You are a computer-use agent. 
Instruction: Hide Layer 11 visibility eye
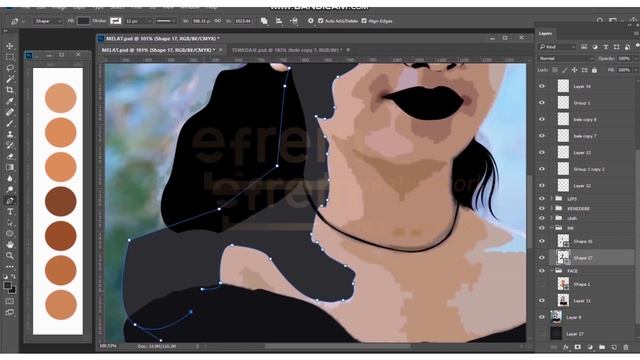point(542,300)
